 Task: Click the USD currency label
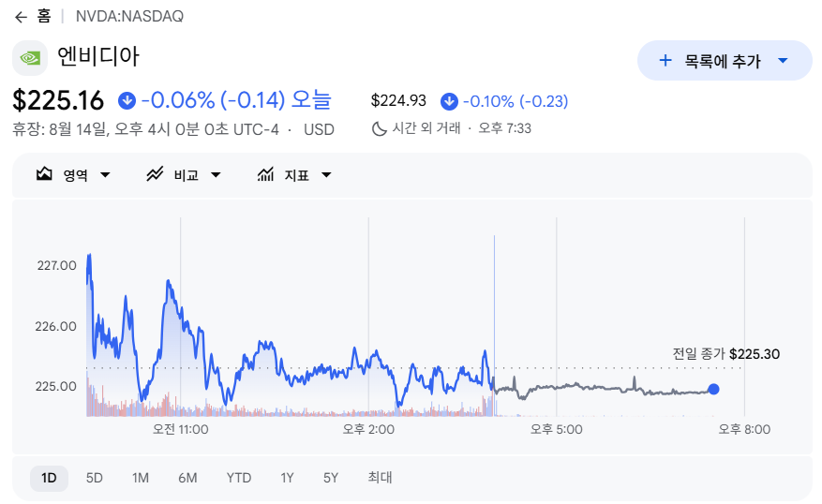319,129
